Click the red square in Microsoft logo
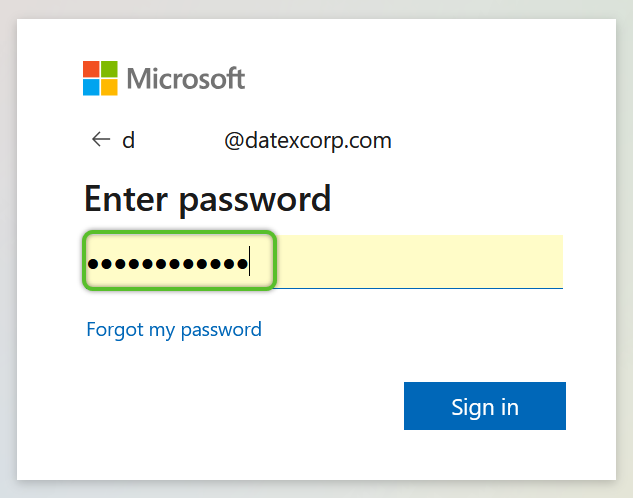 pos(91,69)
